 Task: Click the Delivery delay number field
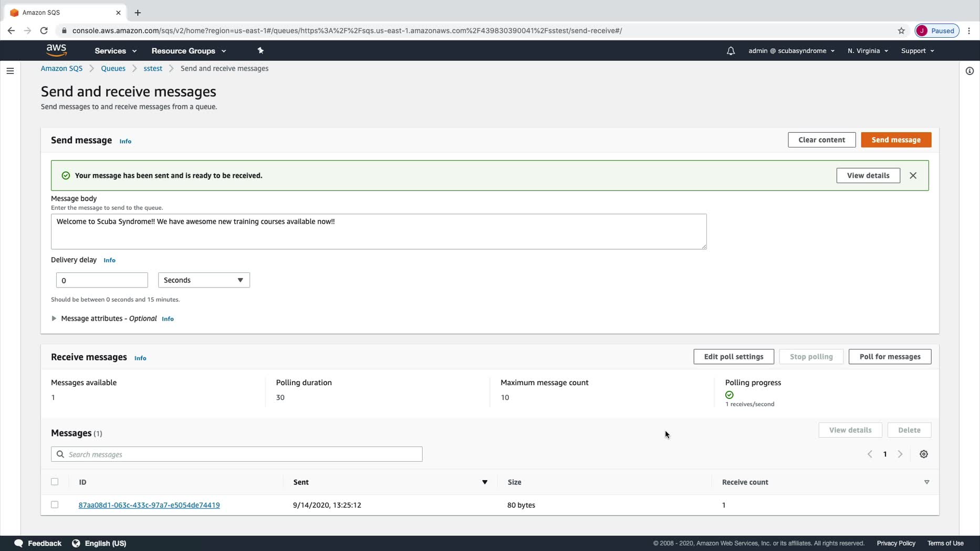[102, 280]
